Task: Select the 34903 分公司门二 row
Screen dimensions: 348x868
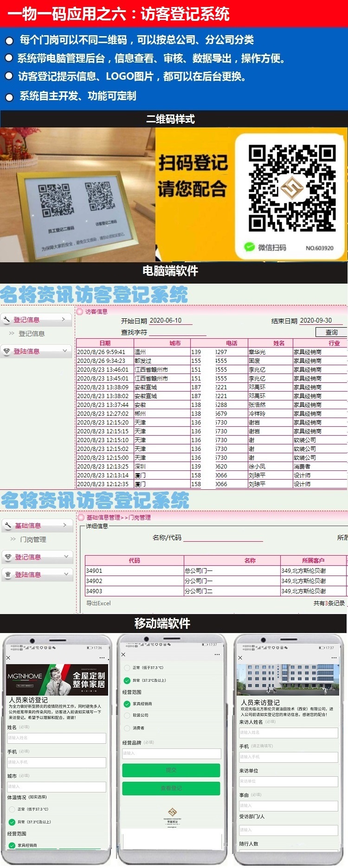Action: pos(216,591)
